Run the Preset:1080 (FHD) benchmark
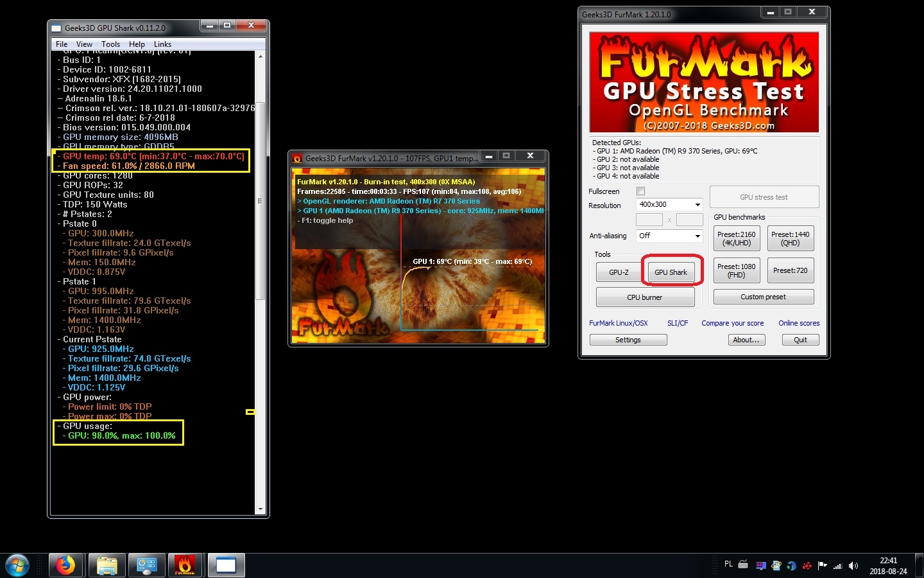This screenshot has width=924, height=578. tap(737, 270)
